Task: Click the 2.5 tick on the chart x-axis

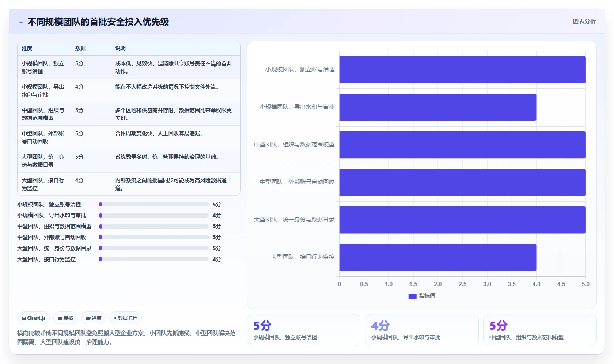Action: point(462,285)
